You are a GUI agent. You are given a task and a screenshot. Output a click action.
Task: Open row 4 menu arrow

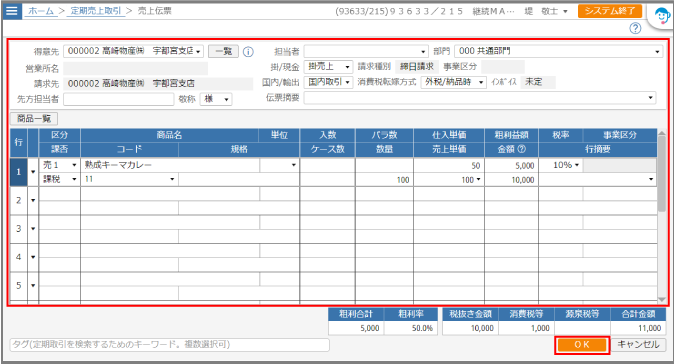click(x=33, y=257)
